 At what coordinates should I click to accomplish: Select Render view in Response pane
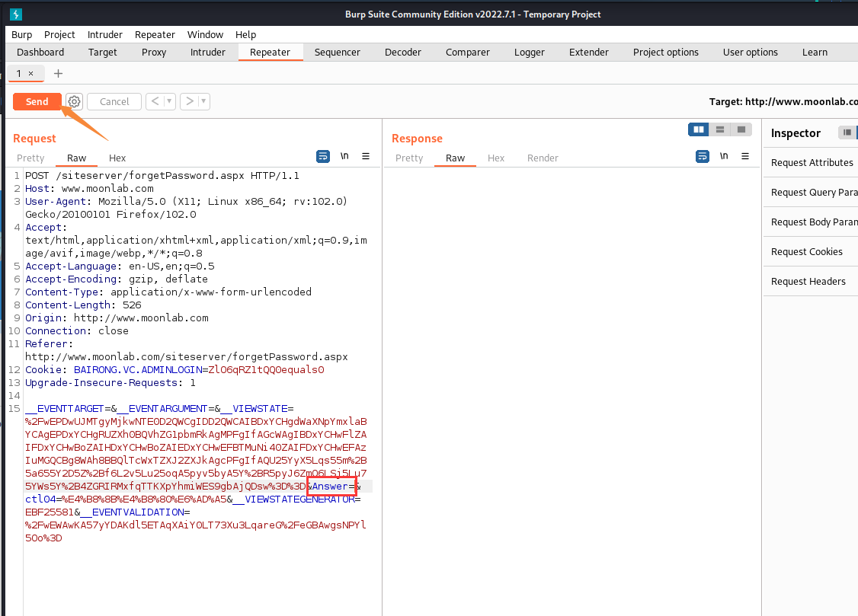(543, 158)
